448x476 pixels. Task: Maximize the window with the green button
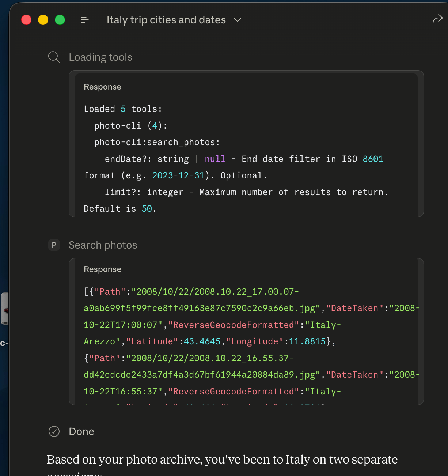[60, 20]
